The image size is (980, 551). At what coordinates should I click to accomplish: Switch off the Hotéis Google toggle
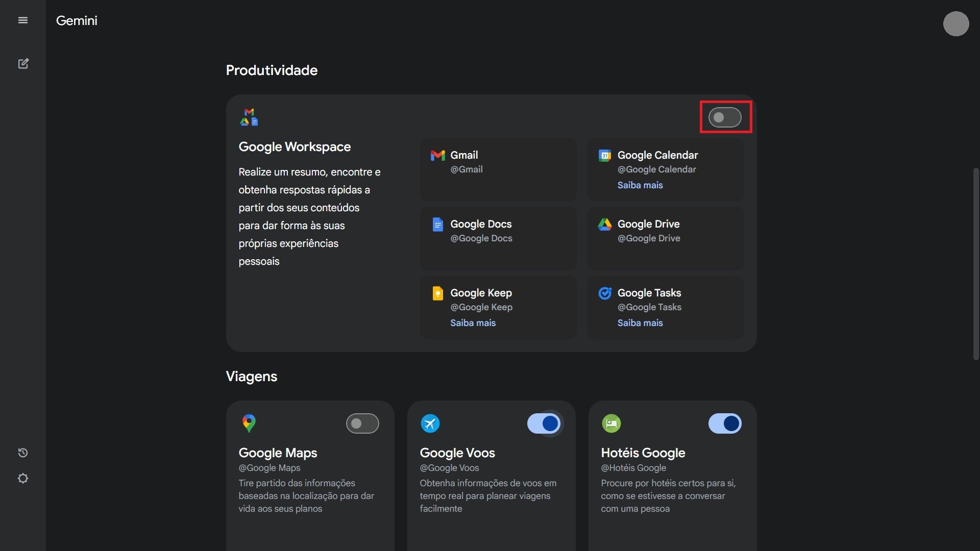click(x=725, y=423)
